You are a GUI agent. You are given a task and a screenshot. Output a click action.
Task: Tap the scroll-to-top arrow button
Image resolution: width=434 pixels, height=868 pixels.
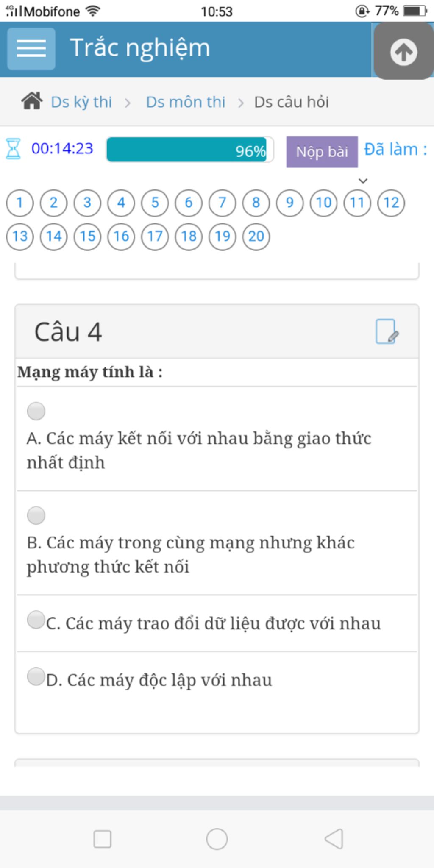(x=403, y=52)
